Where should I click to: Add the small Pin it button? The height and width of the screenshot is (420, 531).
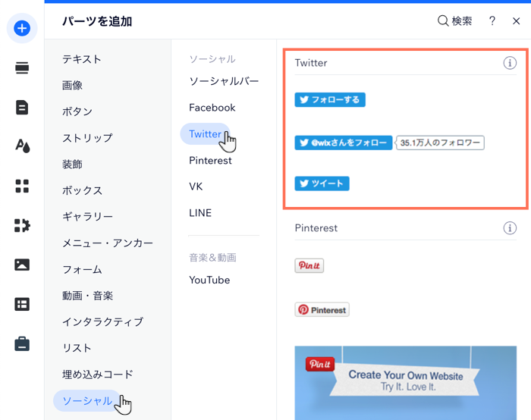click(309, 265)
